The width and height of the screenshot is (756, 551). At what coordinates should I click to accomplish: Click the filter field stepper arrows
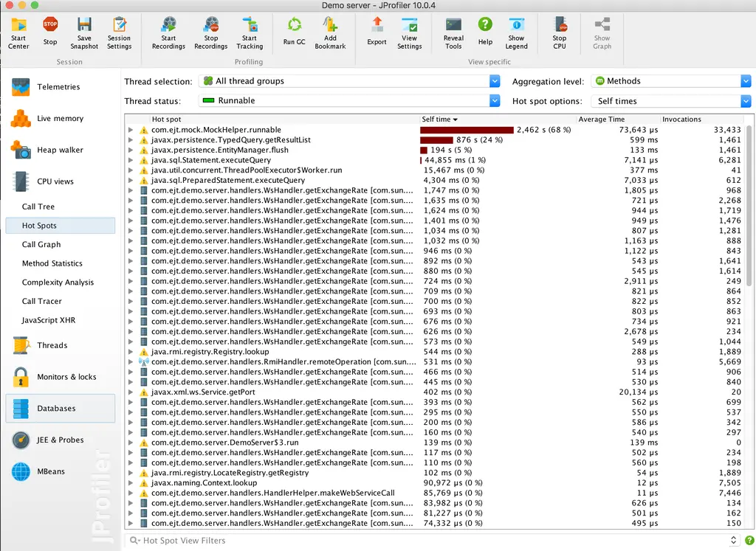click(733, 541)
